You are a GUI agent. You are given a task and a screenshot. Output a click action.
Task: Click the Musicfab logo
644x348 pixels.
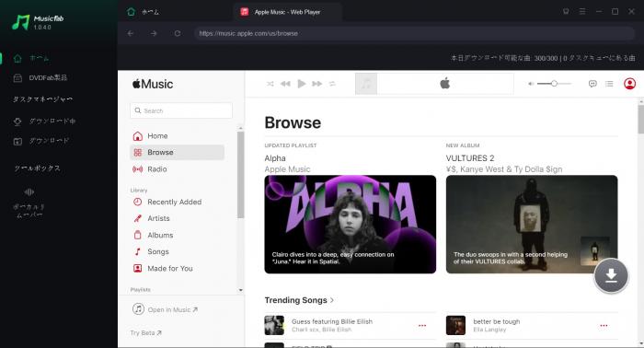tap(38, 22)
